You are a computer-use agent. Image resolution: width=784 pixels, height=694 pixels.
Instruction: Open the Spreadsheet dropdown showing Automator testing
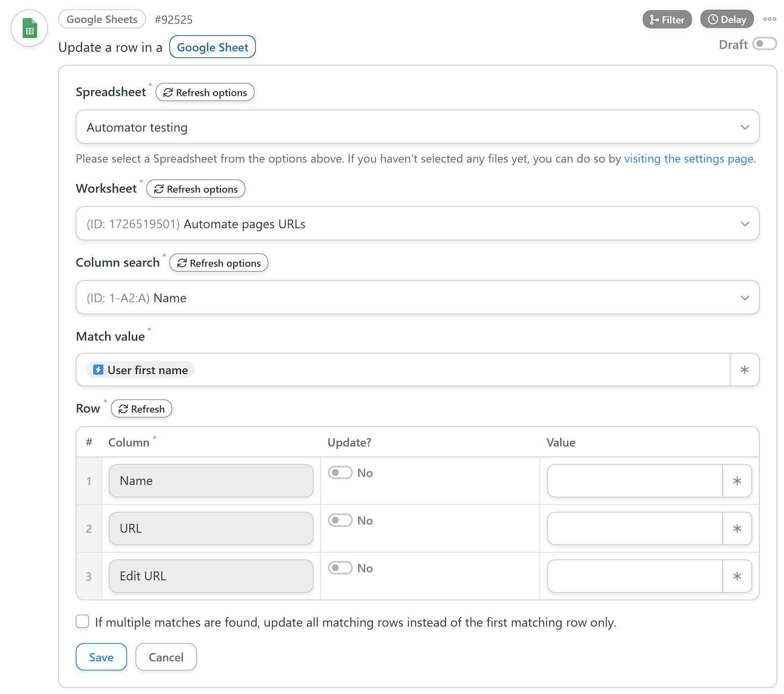click(417, 127)
